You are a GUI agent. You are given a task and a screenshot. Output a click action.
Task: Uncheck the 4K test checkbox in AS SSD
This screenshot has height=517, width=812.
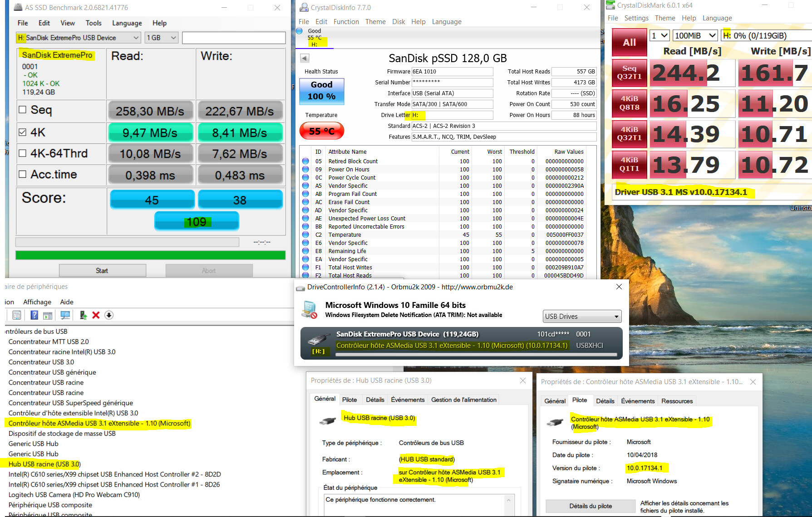point(23,132)
